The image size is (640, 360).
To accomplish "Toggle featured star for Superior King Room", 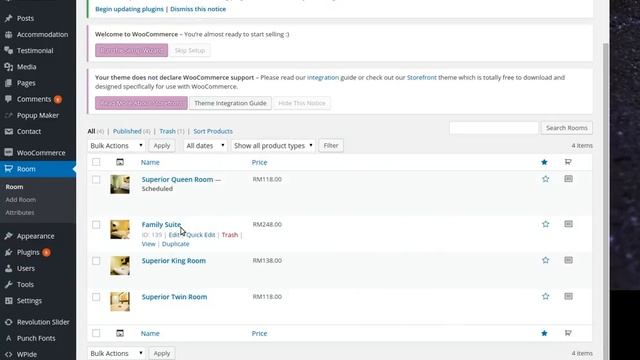I will click(x=545, y=260).
